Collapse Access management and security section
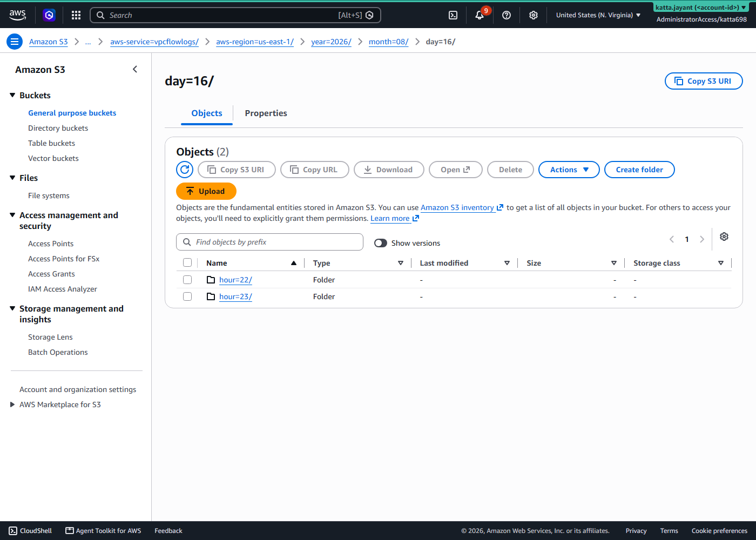 (x=12, y=215)
